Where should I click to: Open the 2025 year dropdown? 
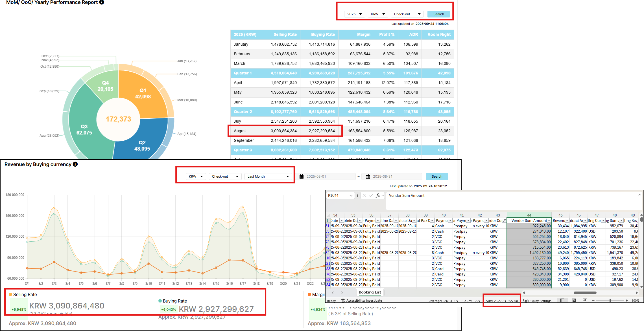coord(354,14)
